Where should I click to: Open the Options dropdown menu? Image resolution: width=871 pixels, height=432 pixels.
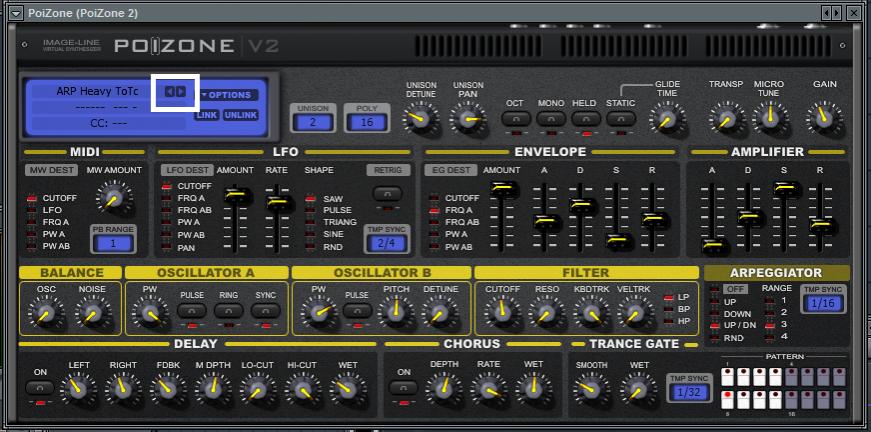[229, 95]
